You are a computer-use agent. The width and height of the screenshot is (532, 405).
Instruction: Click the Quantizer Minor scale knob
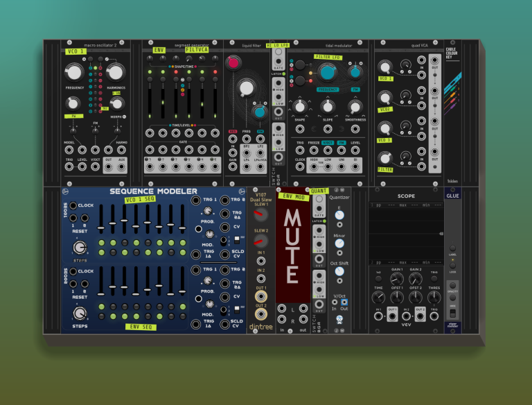pos(339,243)
